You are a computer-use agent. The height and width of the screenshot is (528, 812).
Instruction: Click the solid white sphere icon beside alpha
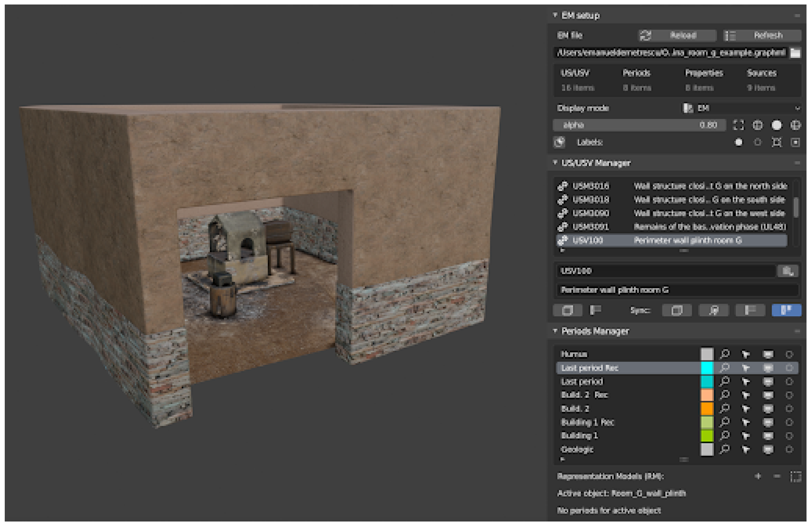coord(777,125)
